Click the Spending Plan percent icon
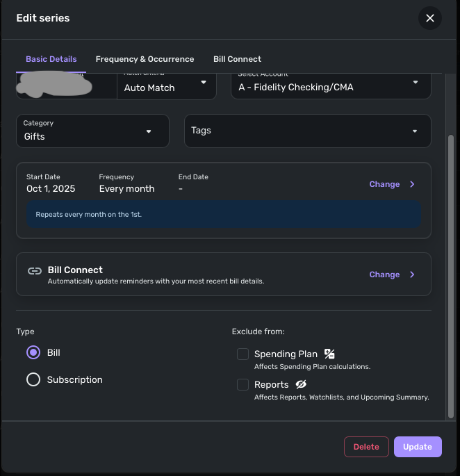This screenshot has width=460, height=476. (329, 354)
